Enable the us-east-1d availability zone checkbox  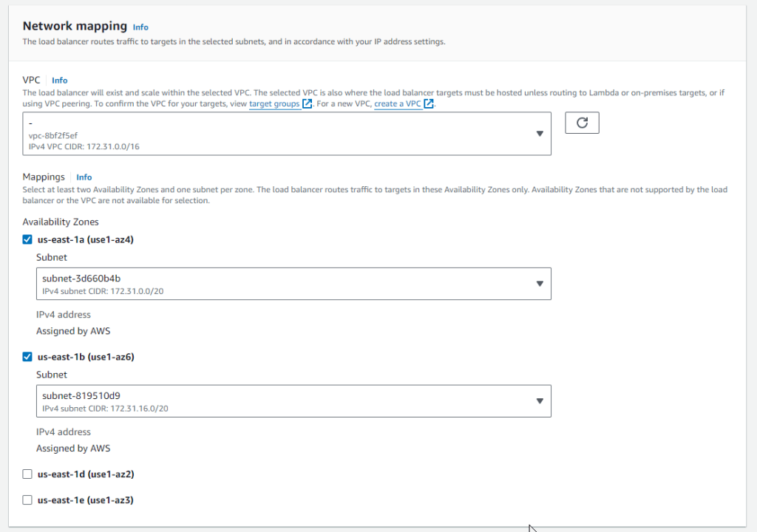[x=27, y=474]
